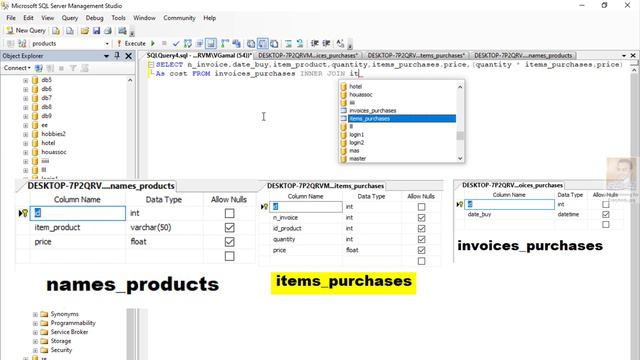The height and width of the screenshot is (360, 640).
Task: Expand the hotel database node
Action: (26, 143)
